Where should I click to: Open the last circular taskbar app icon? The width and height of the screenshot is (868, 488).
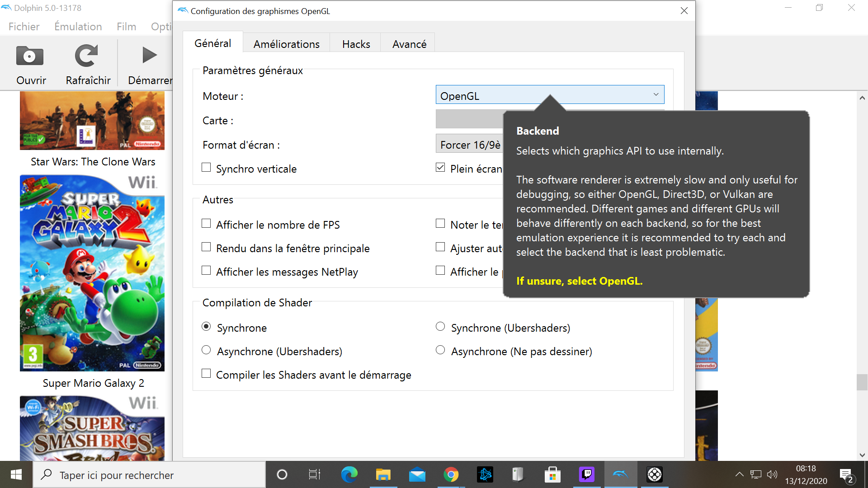[x=655, y=474]
